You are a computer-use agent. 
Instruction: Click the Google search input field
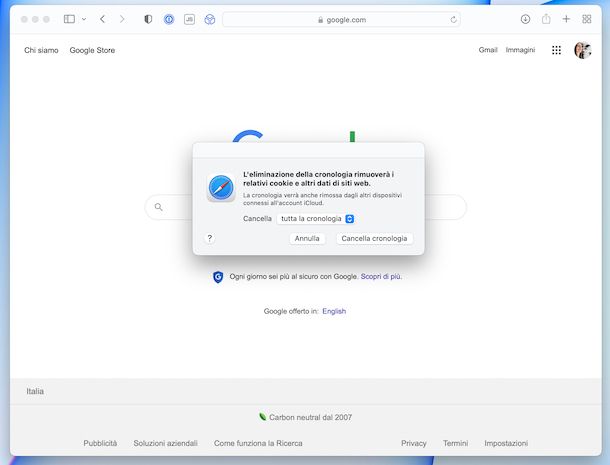305,207
